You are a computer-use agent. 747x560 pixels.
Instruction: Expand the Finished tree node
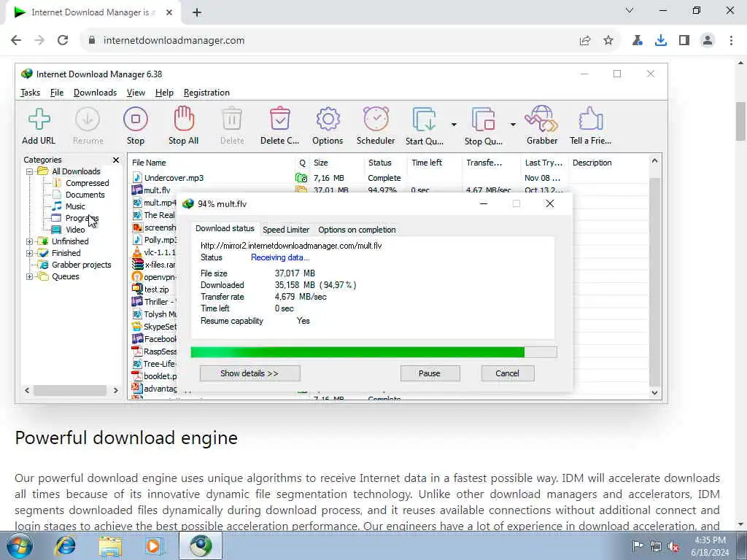29,253
